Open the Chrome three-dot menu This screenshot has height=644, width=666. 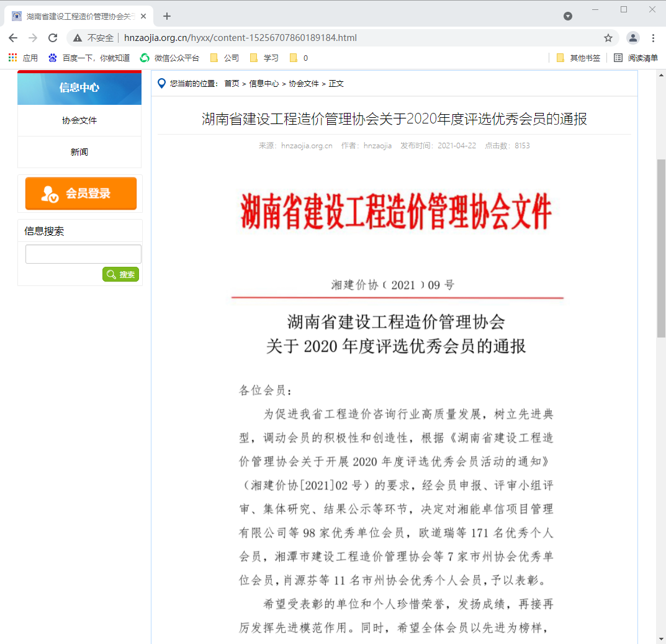click(x=653, y=38)
